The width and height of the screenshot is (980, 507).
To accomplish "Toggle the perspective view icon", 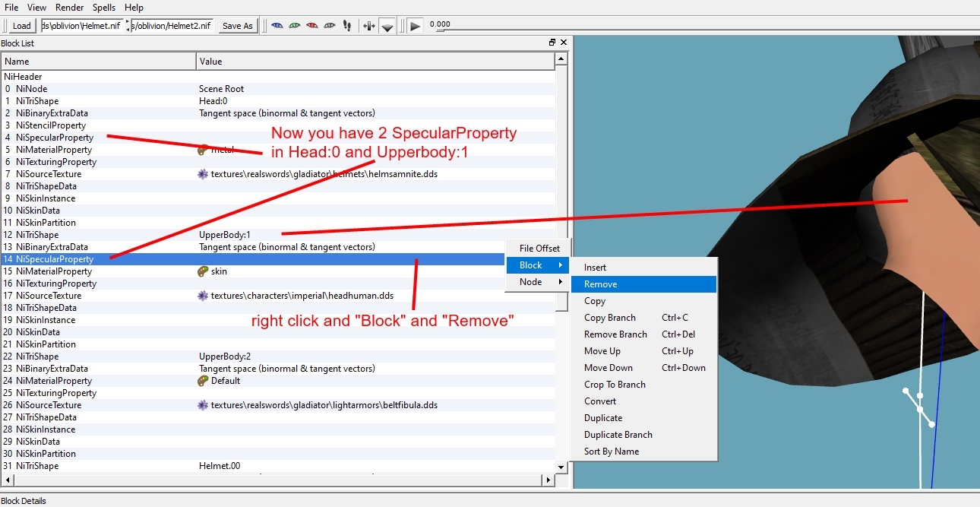I will coord(387,26).
